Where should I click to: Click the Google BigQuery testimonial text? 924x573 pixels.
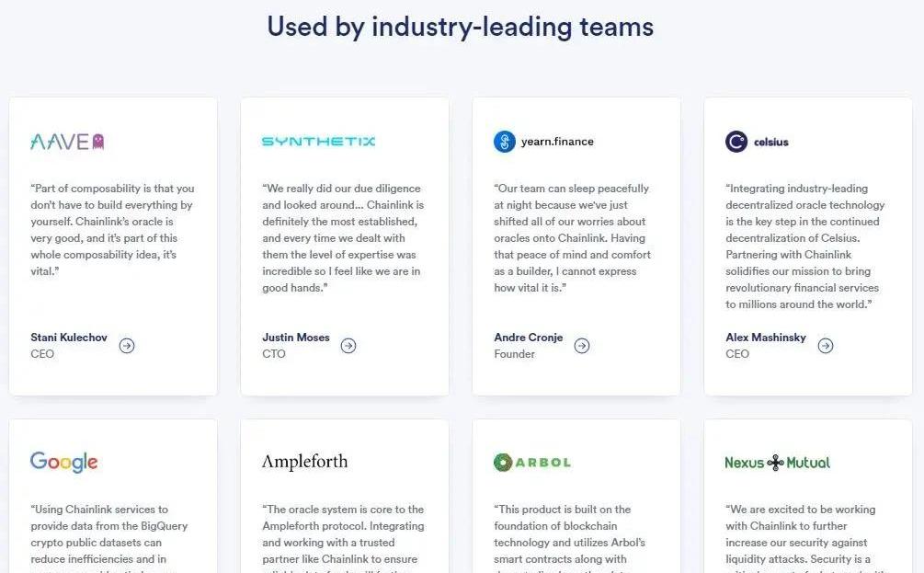pos(112,533)
